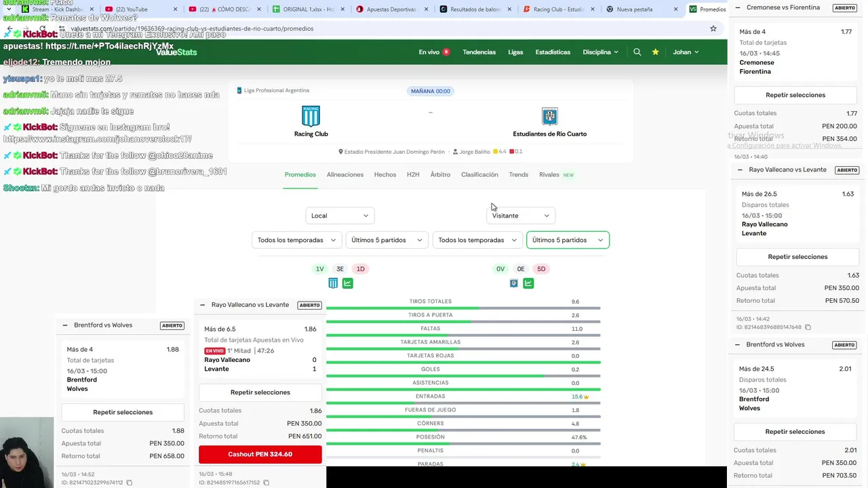Open Racing Club trend chart icon
This screenshot has height=488, width=868.
click(x=348, y=283)
